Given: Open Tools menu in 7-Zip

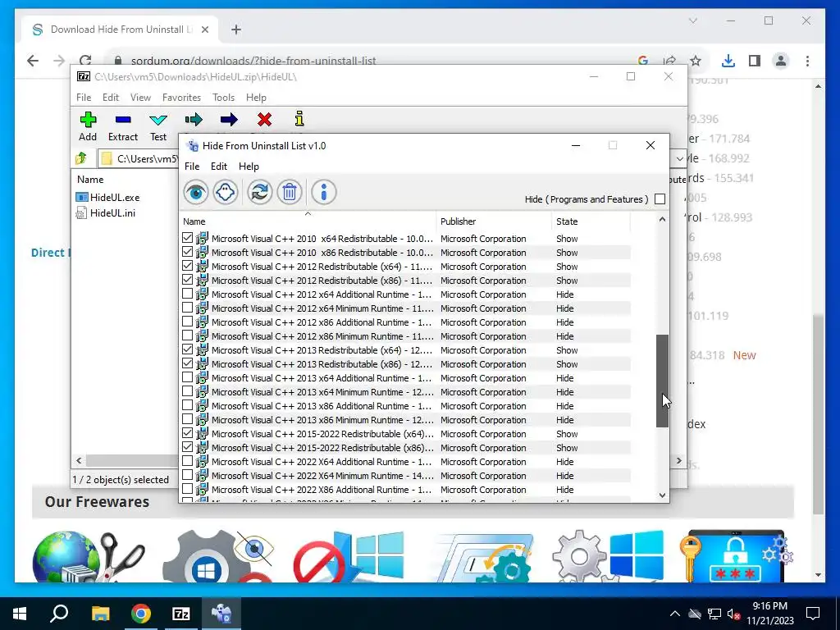Looking at the screenshot, I should tap(223, 98).
